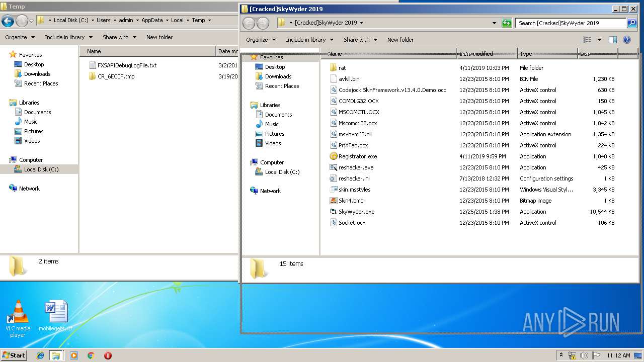This screenshot has width=644, height=362.
Task: Open Share with dropdown in Temp window
Action: 119,37
